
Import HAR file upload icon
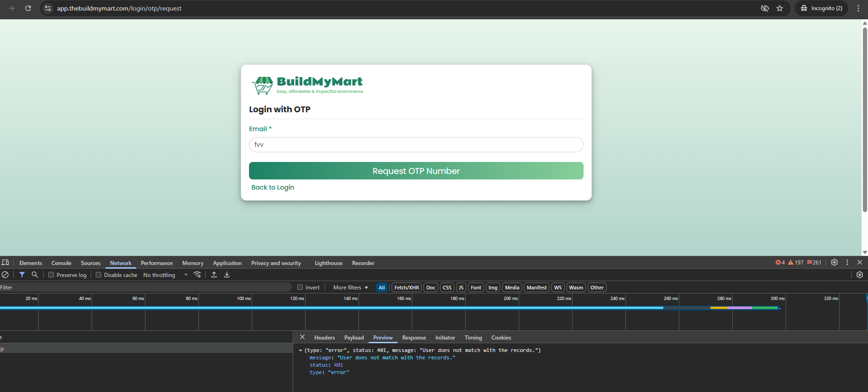(x=214, y=275)
